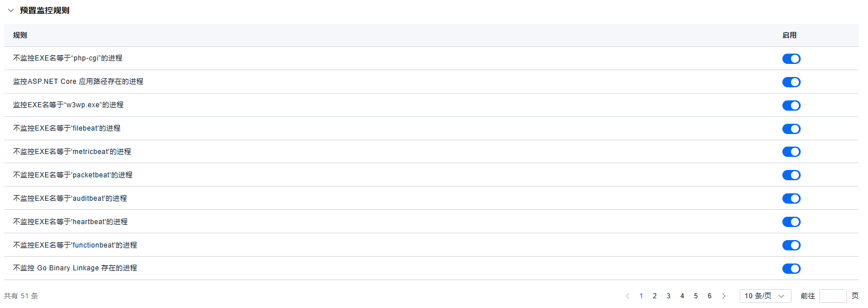Disable the heartbeat process rule

tap(791, 222)
